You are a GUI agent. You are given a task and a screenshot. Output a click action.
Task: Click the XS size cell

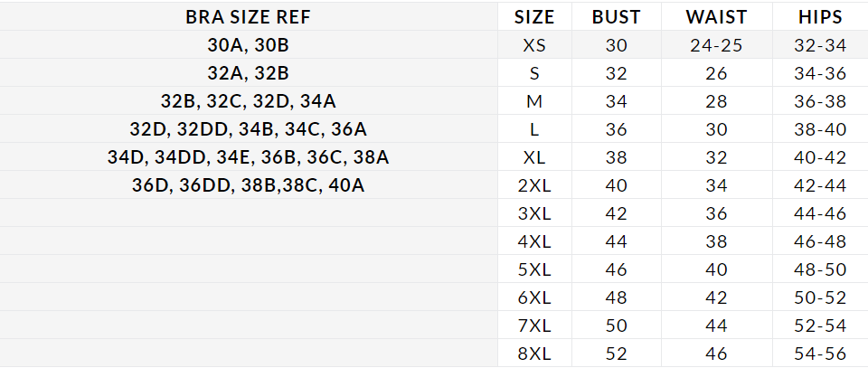(x=534, y=44)
